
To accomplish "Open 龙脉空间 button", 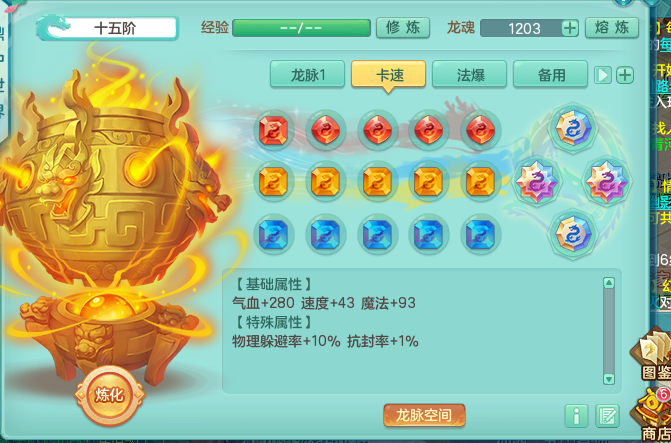I will tap(424, 415).
